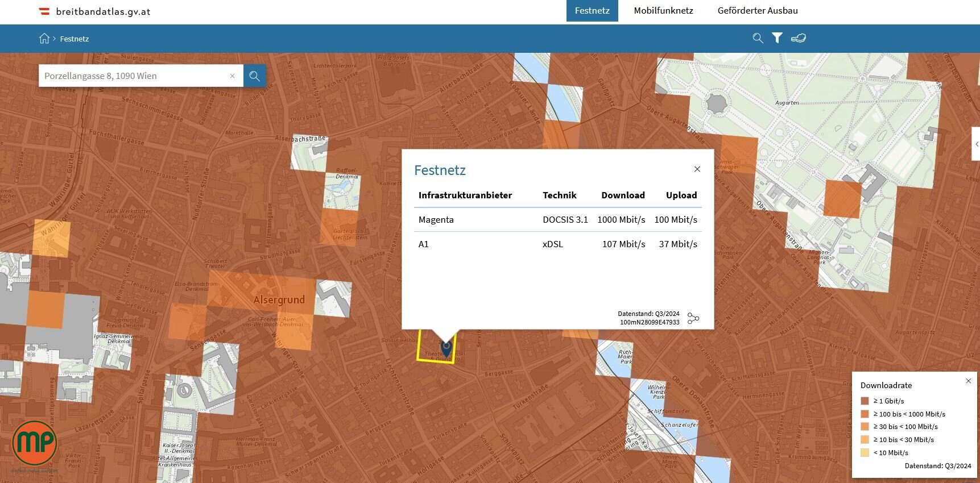Click the Upload column header

681,195
